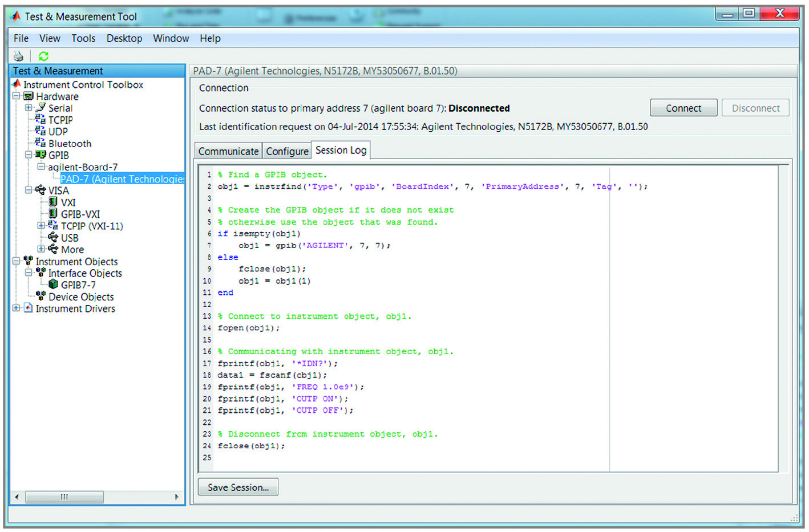Click the Device Objects icon
Image resolution: width=809 pixels, height=532 pixels.
41,296
